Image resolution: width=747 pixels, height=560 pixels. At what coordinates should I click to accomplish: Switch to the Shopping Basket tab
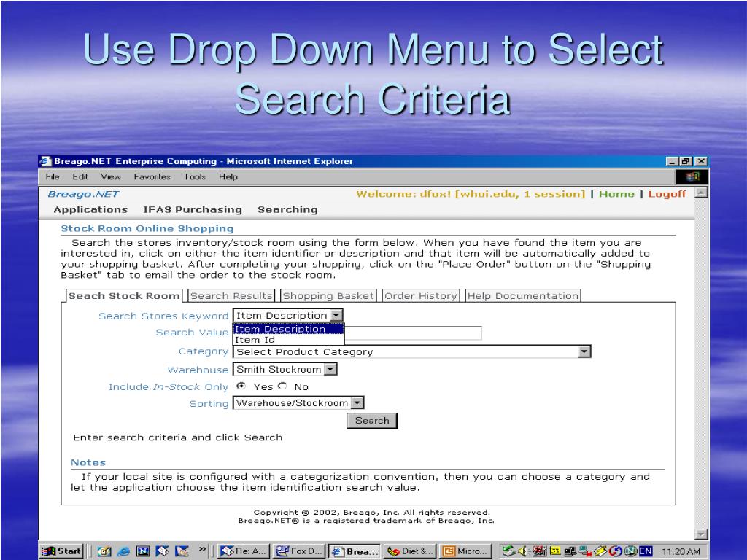(x=328, y=296)
